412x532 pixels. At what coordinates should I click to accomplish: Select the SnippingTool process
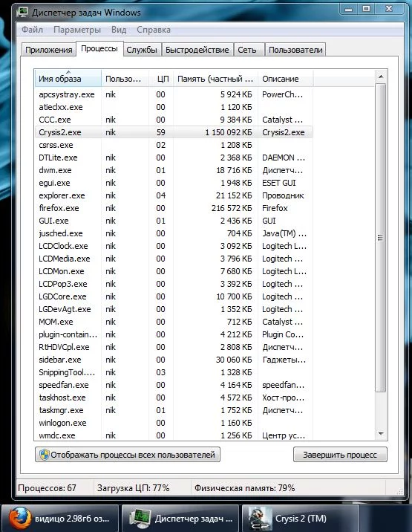click(x=174, y=372)
